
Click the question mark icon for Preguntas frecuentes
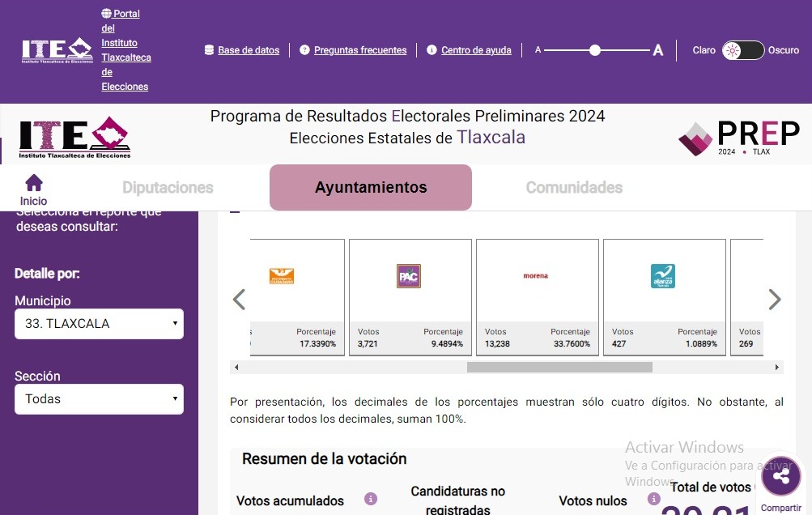point(304,49)
